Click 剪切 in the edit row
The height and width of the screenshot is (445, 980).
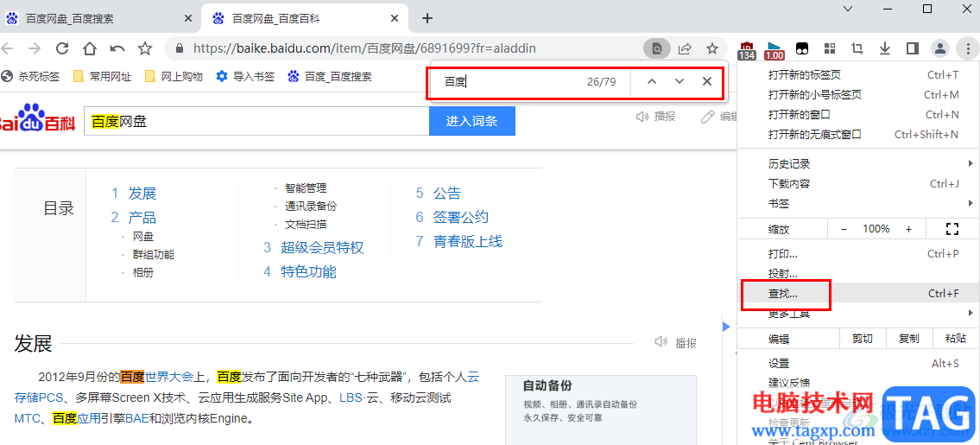pyautogui.click(x=862, y=339)
